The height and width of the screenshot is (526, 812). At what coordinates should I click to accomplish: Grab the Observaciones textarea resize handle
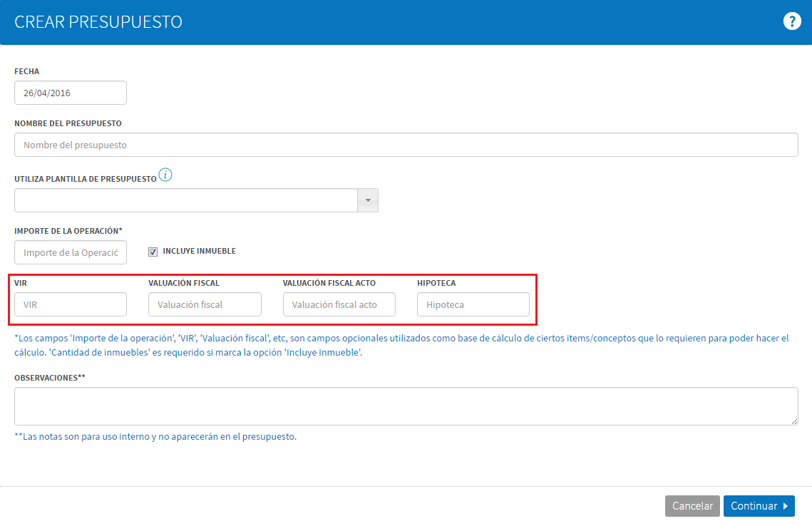click(794, 421)
